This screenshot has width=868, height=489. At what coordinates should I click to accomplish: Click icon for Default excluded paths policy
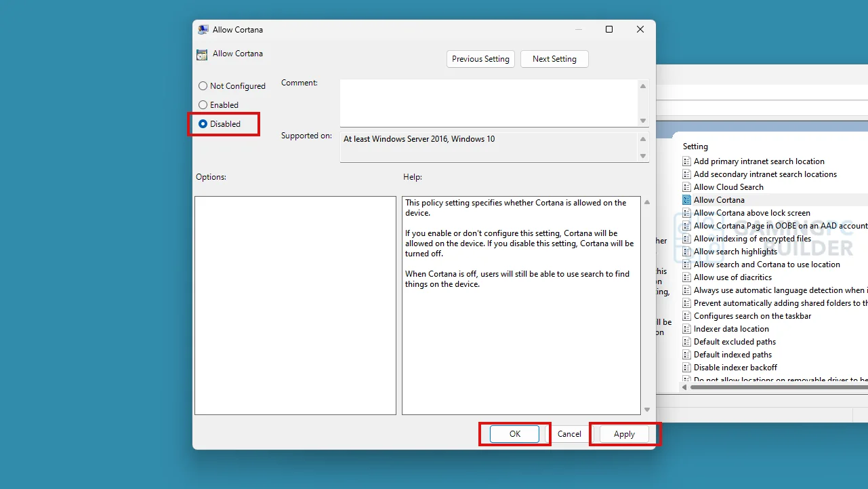[x=687, y=342]
